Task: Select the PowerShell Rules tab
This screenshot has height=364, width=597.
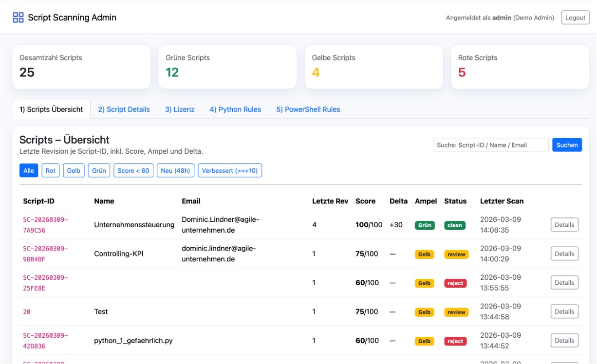Action: tap(308, 109)
